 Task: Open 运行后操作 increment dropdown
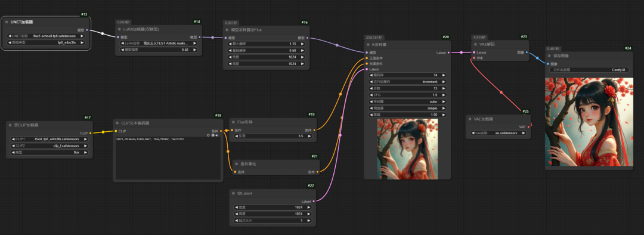(x=407, y=82)
